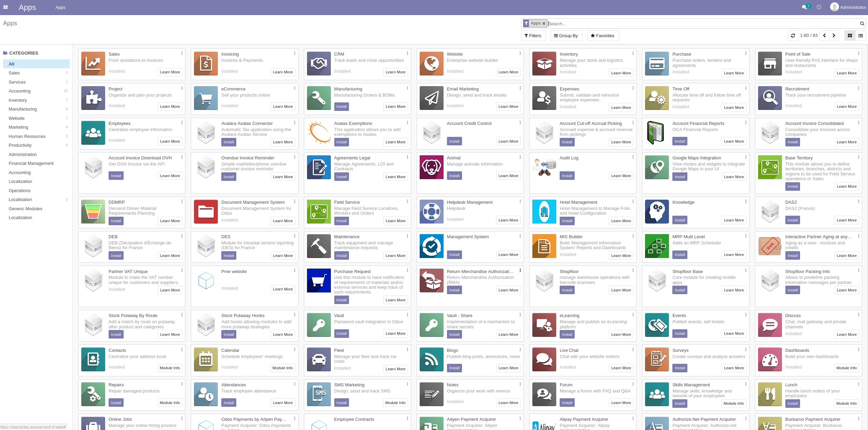
Task: Click the Project puzzle icon
Action: click(x=93, y=98)
